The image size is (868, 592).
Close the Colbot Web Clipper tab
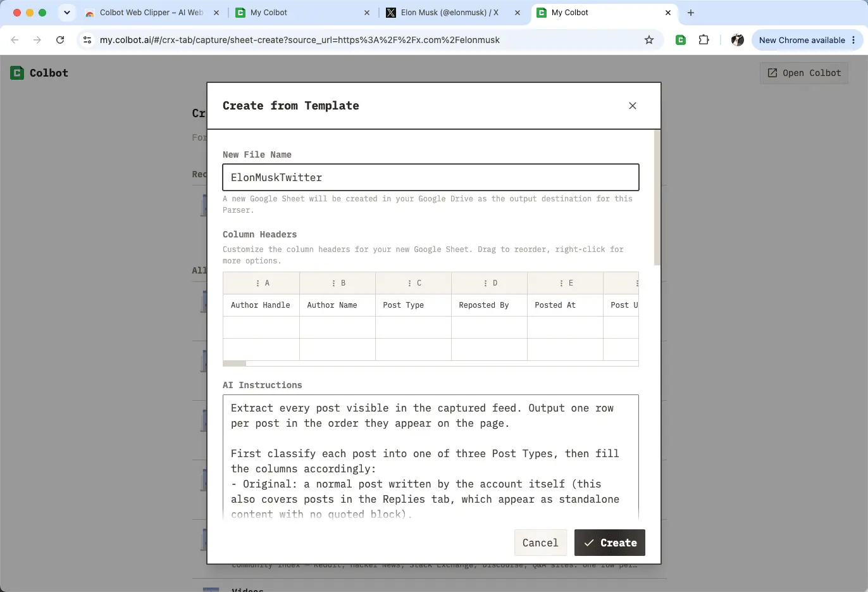pyautogui.click(x=216, y=13)
